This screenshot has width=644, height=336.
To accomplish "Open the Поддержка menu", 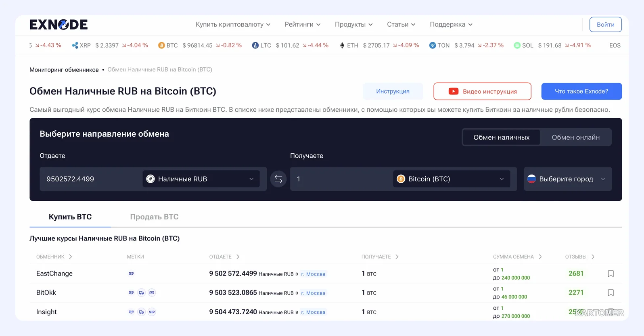I will click(x=451, y=25).
